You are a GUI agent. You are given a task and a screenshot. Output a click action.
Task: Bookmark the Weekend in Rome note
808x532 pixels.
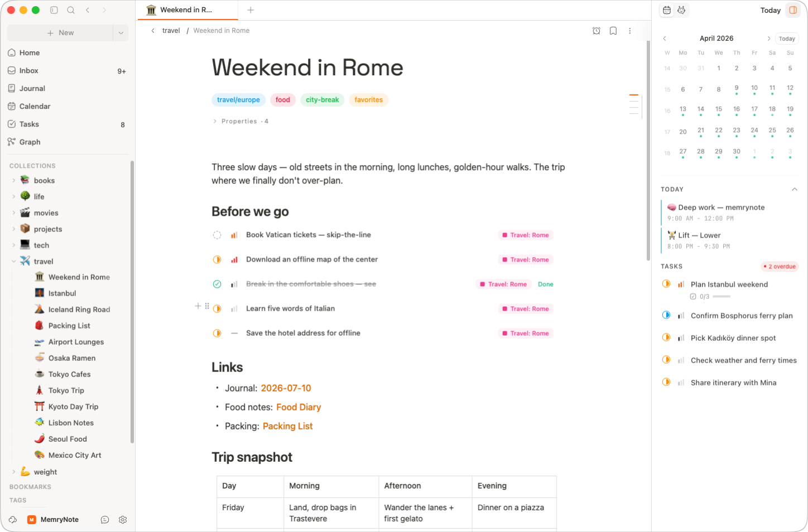click(613, 31)
